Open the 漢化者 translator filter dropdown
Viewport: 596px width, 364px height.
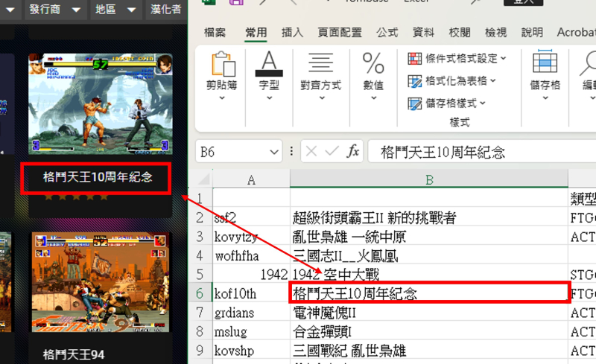[166, 9]
